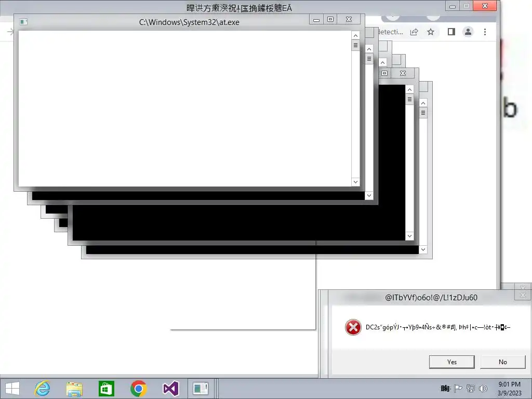
Task: Open the at.exe window system menu icon
Action: point(24,22)
